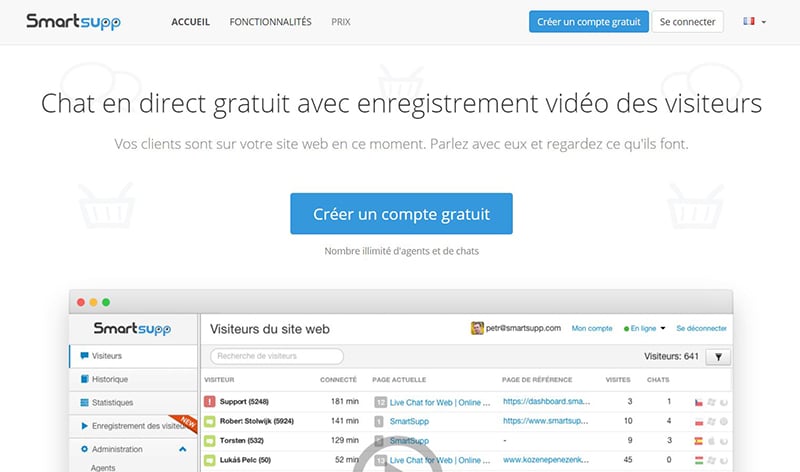Click the "Se connecter" button
800x472 pixels.
687,22
